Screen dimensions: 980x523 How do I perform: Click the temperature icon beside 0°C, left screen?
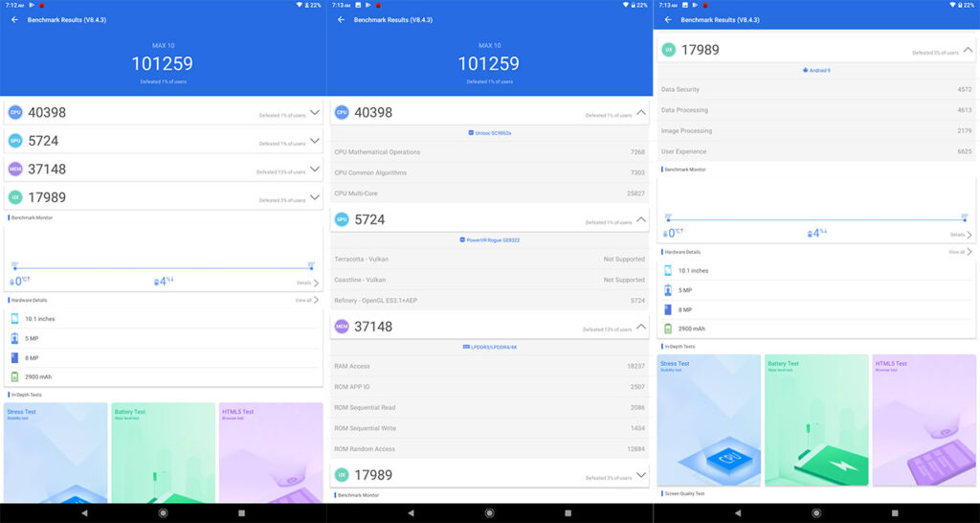[x=12, y=283]
